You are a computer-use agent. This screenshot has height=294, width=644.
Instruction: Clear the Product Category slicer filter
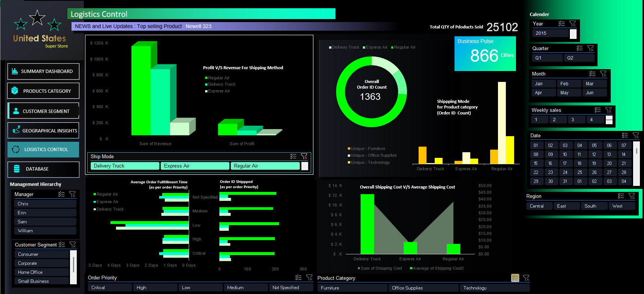point(526,278)
